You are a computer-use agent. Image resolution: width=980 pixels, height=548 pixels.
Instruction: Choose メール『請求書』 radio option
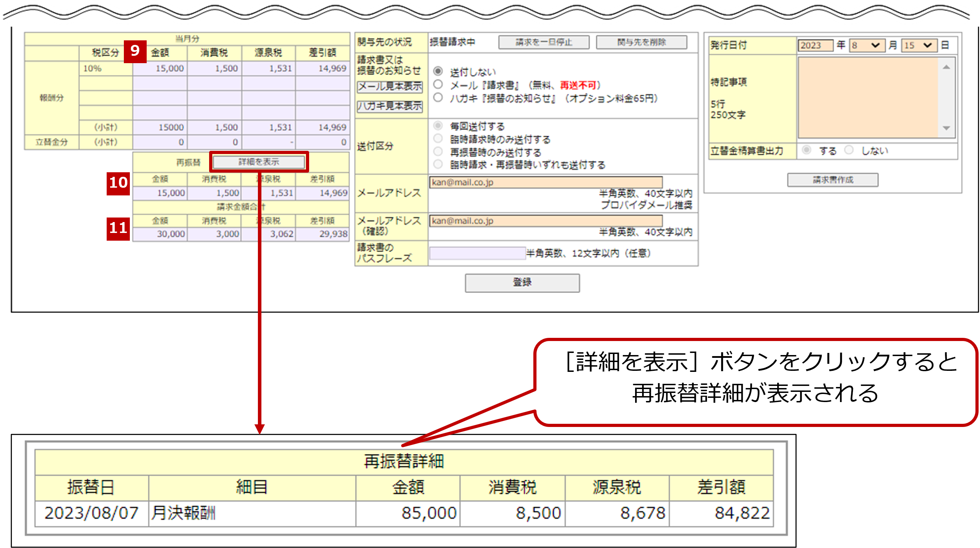(x=438, y=85)
